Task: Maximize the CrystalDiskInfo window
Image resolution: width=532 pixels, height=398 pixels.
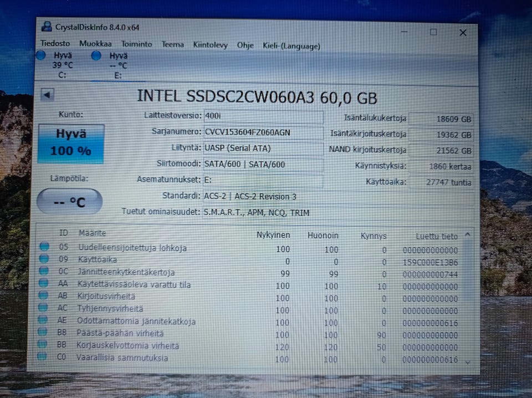Action: 433,32
